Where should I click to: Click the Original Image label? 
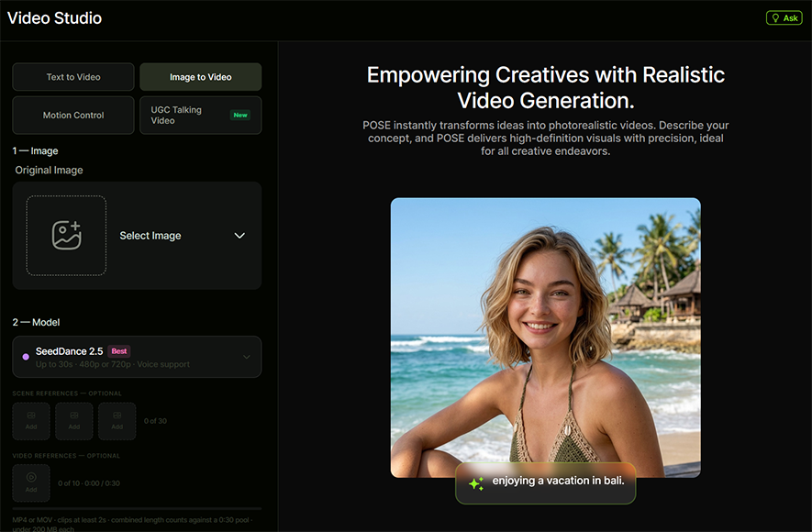(x=49, y=170)
